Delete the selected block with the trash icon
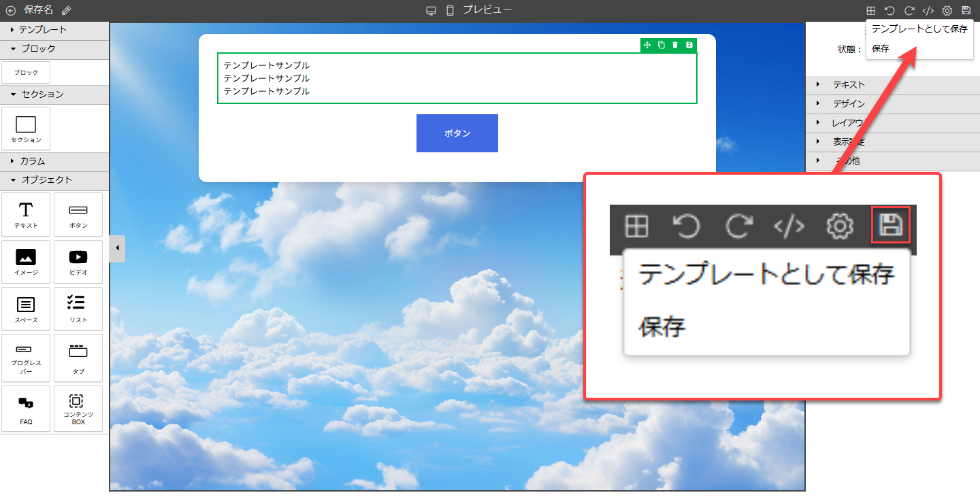 [675, 45]
